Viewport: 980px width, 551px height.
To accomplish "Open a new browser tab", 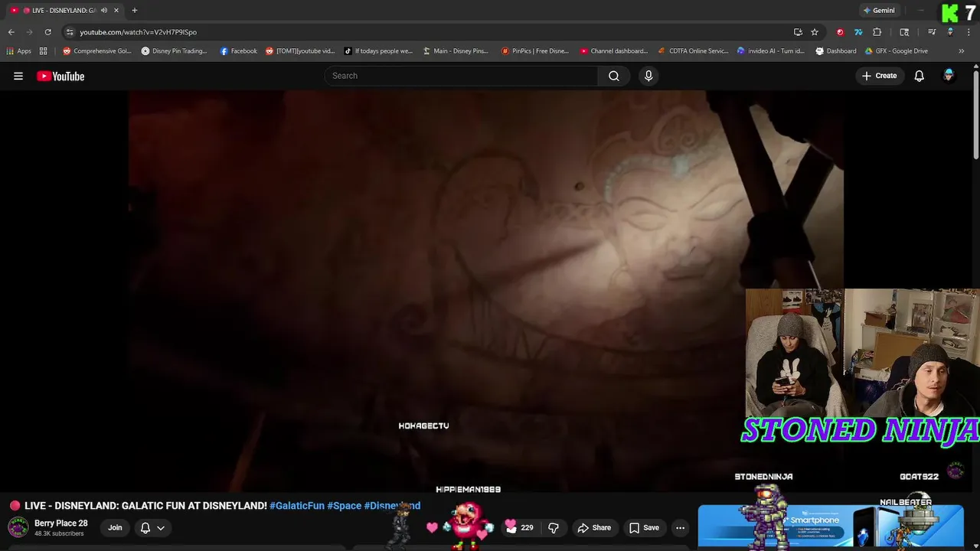I will point(135,10).
